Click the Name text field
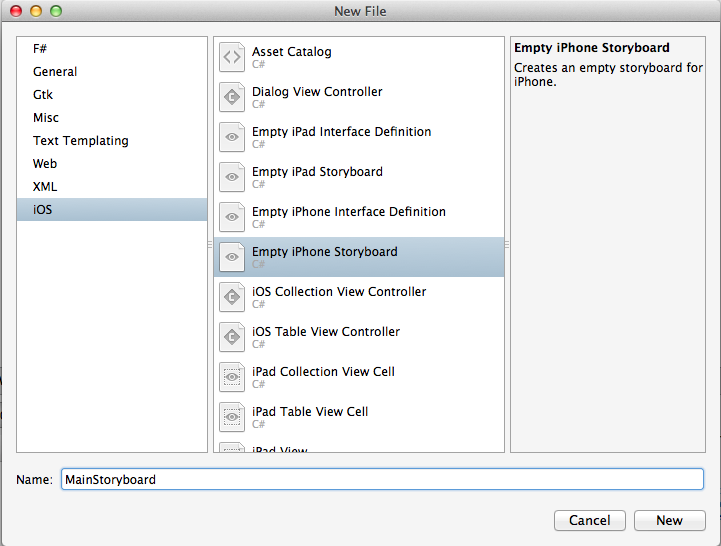Viewport: 721px width, 546px height. click(382, 480)
